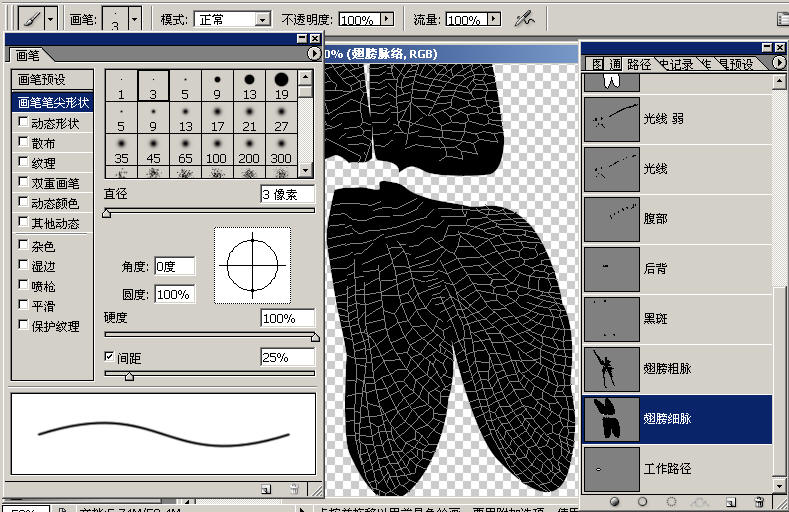Viewport: 789px width, 512px height.
Task: Enable the 动态形状 checkbox
Action: pyautogui.click(x=24, y=123)
